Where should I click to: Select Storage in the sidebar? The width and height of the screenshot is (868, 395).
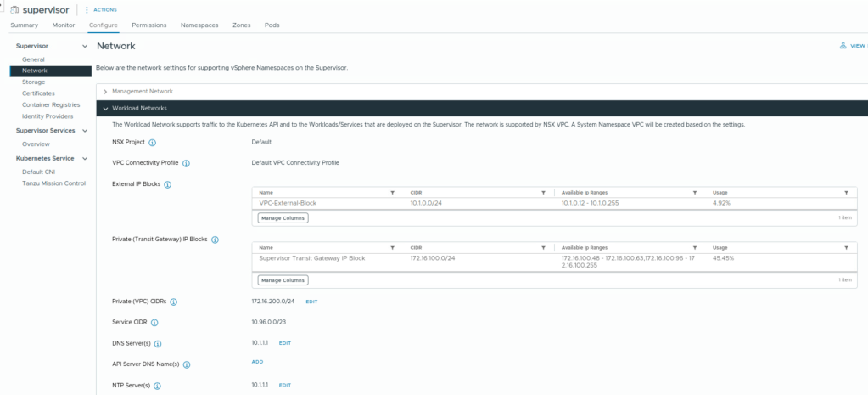click(x=34, y=82)
